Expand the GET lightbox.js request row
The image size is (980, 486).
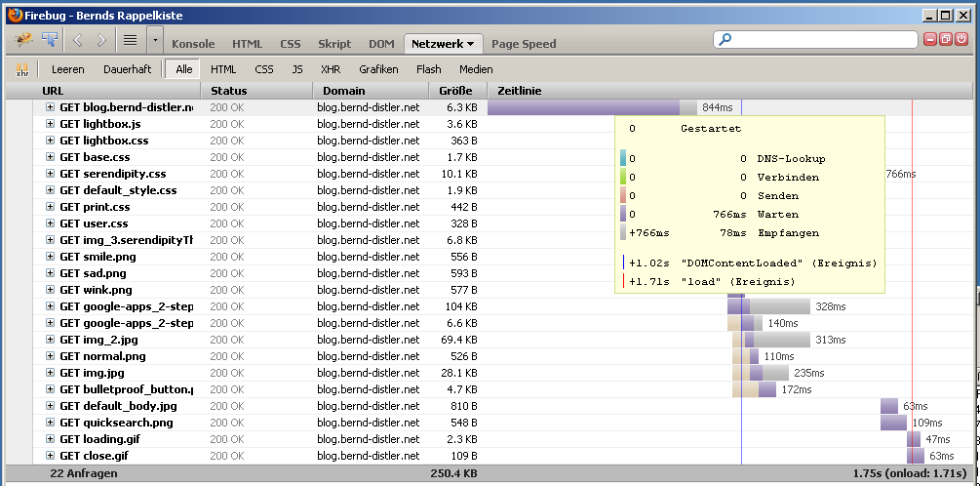(x=51, y=124)
